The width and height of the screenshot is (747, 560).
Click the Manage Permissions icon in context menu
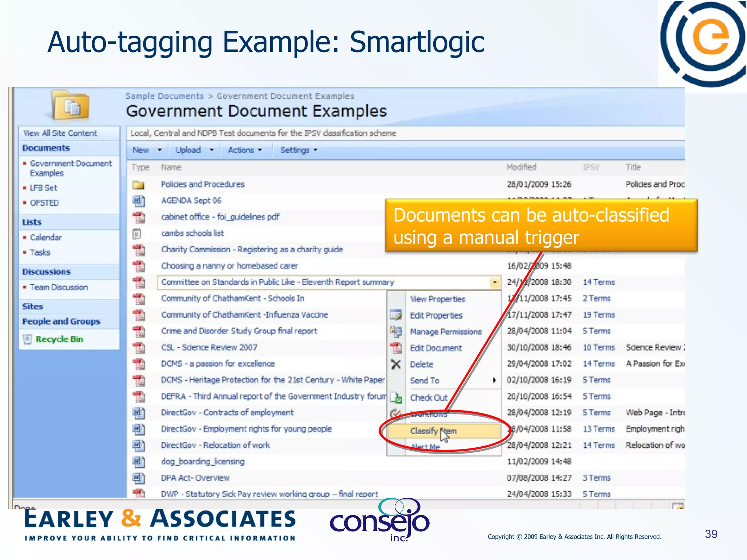[396, 331]
